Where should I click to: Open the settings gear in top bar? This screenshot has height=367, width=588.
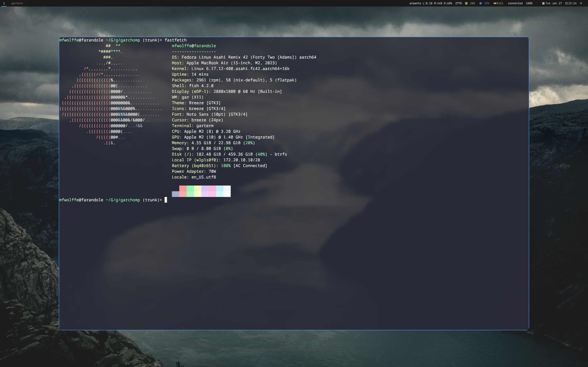pos(581,3)
